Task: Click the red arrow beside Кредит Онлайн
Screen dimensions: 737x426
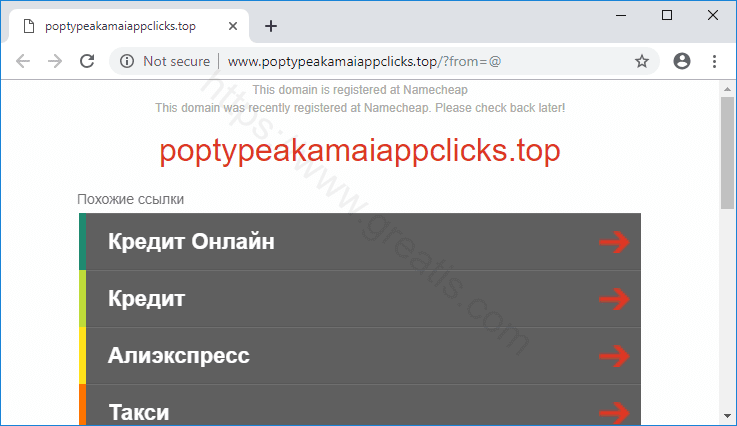Action: click(x=614, y=242)
